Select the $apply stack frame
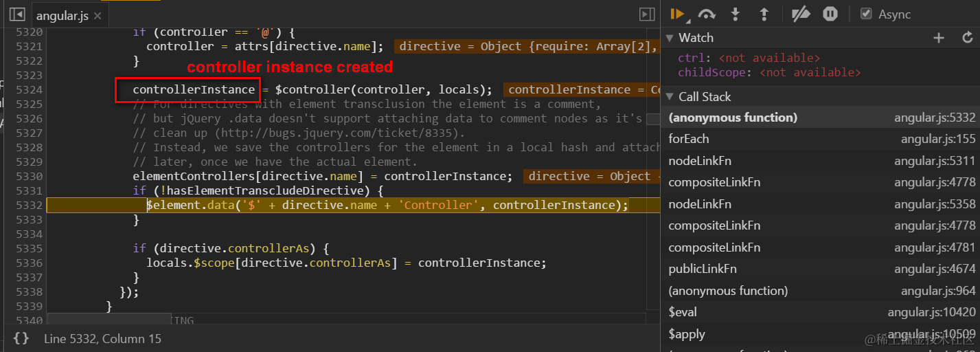This screenshot has width=980, height=352. pos(820,334)
